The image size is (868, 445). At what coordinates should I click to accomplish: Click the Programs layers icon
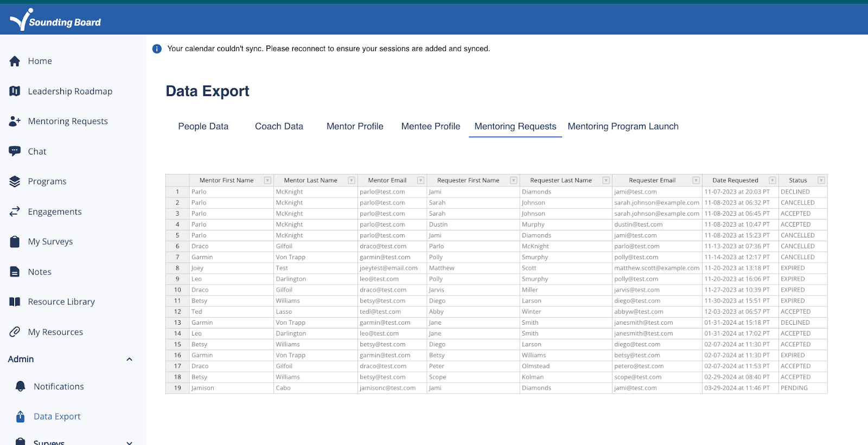15,182
